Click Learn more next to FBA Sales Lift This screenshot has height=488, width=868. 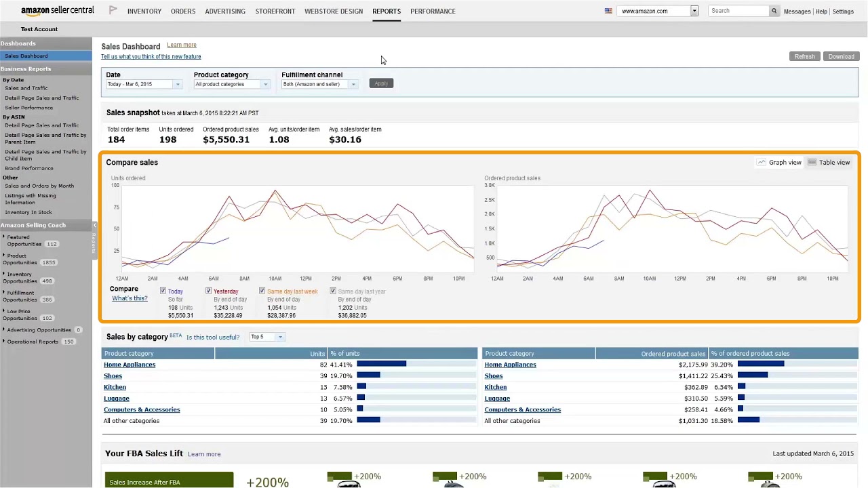(204, 454)
